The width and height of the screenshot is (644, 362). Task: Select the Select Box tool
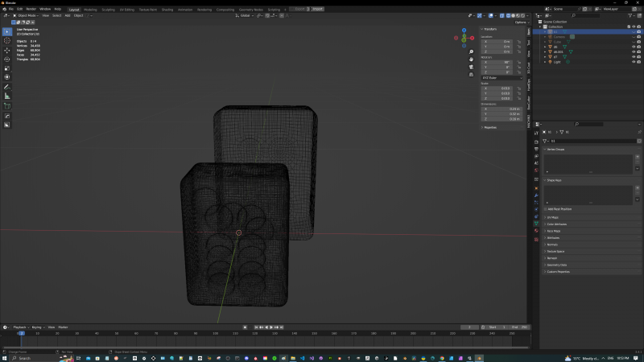click(x=7, y=31)
